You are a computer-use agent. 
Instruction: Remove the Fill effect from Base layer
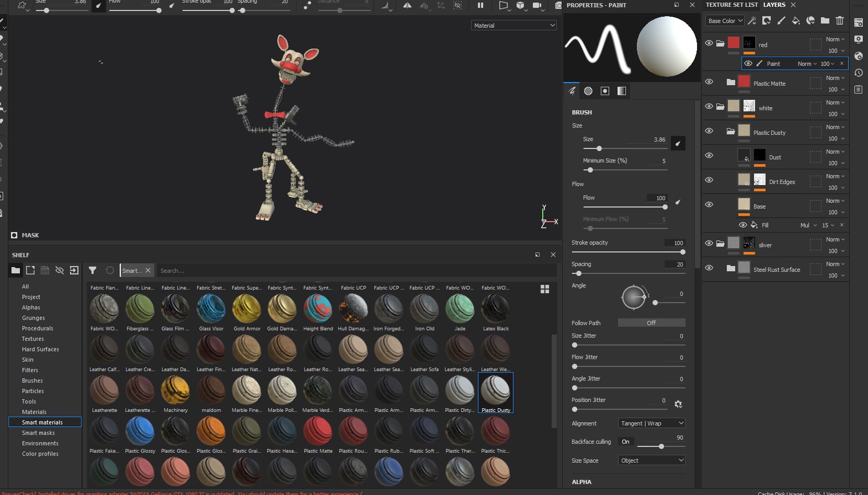tap(842, 225)
